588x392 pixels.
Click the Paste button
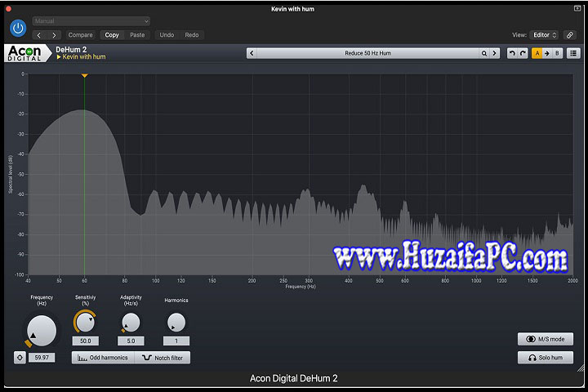coord(137,35)
